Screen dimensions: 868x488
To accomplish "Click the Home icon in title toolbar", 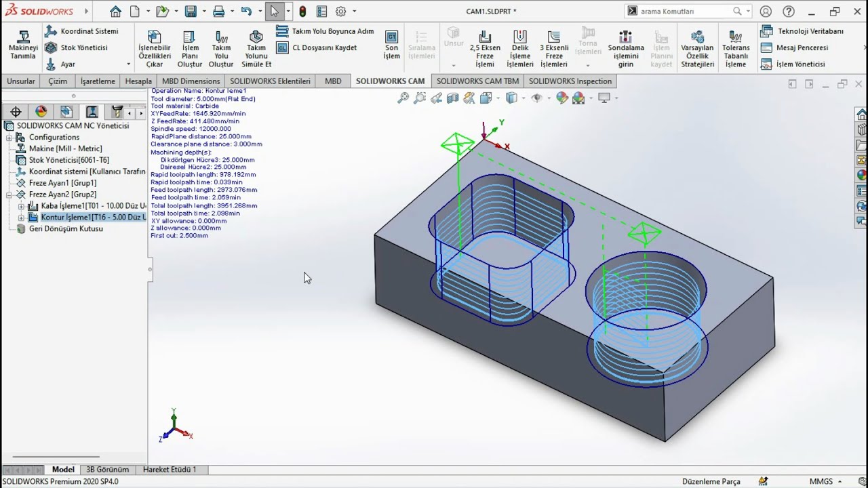I will 115,12.
